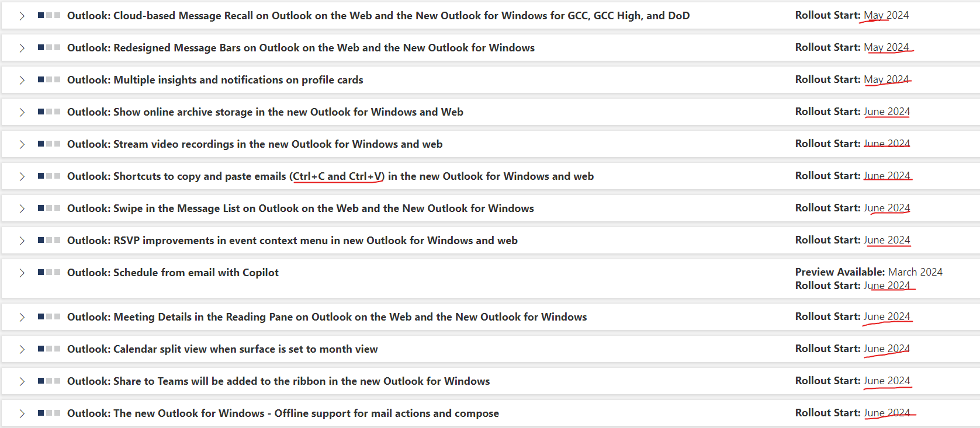
Task: Expand the Shortcuts to copy and paste emails entry
Action: [x=22, y=176]
